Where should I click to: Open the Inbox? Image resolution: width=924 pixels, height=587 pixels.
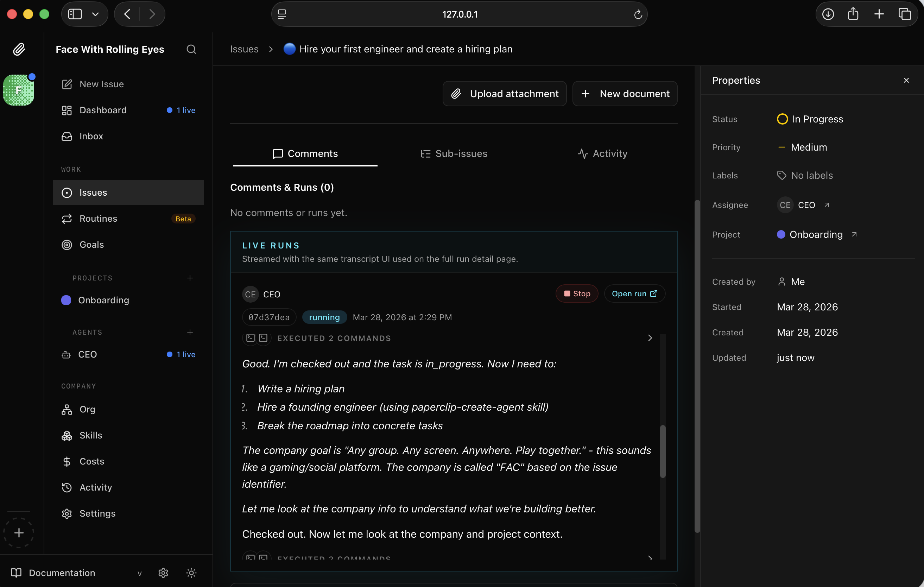point(91,136)
